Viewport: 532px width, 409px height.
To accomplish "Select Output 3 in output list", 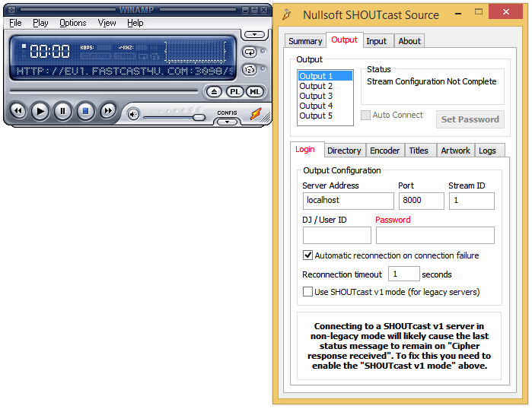I will pyautogui.click(x=325, y=96).
